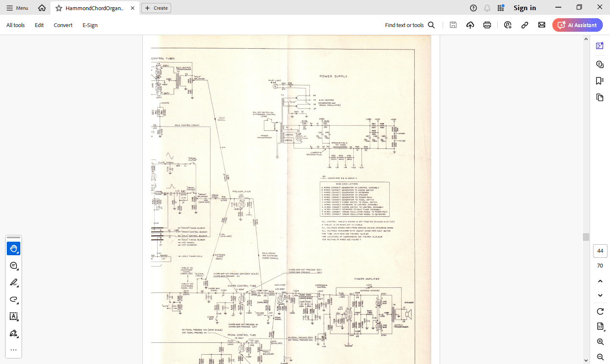Select the Add comment tool
Image resolution: width=610 pixels, height=364 pixels.
tap(14, 265)
